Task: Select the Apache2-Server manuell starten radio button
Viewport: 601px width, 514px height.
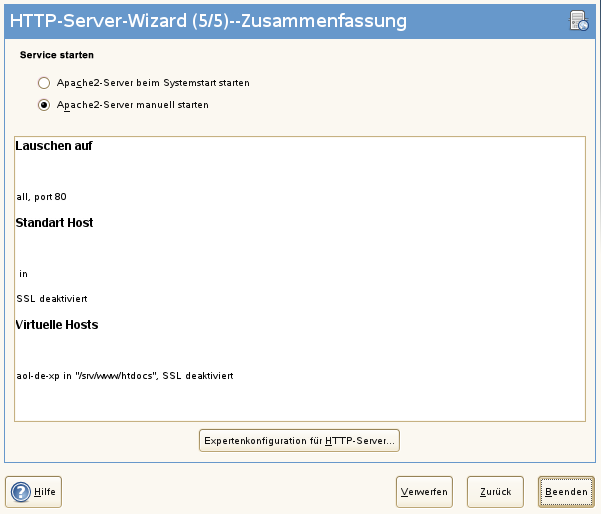Action: 43,104
